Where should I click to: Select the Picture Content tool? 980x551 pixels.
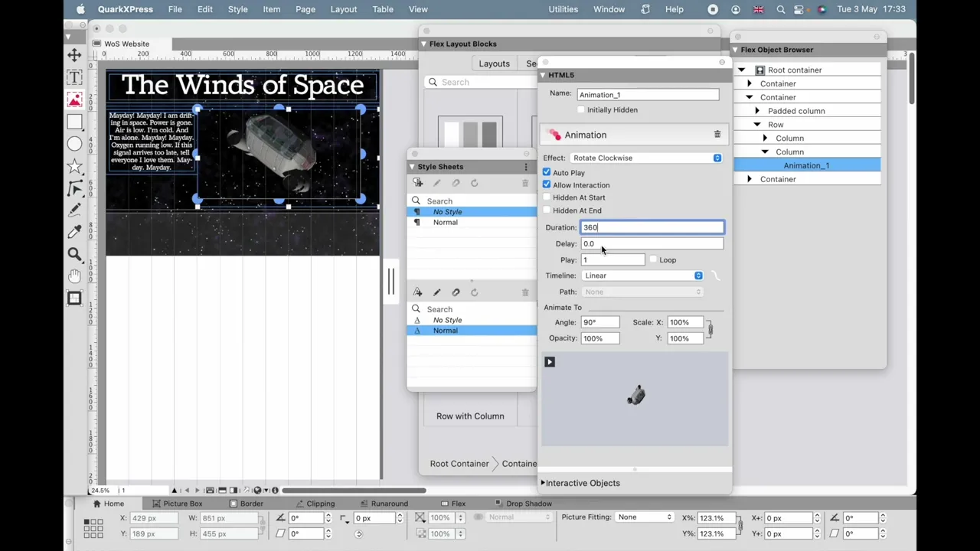coord(74,99)
